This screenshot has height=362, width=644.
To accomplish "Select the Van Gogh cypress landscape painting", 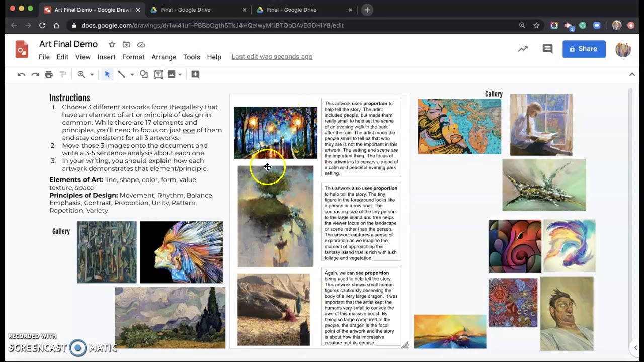I will click(170, 318).
